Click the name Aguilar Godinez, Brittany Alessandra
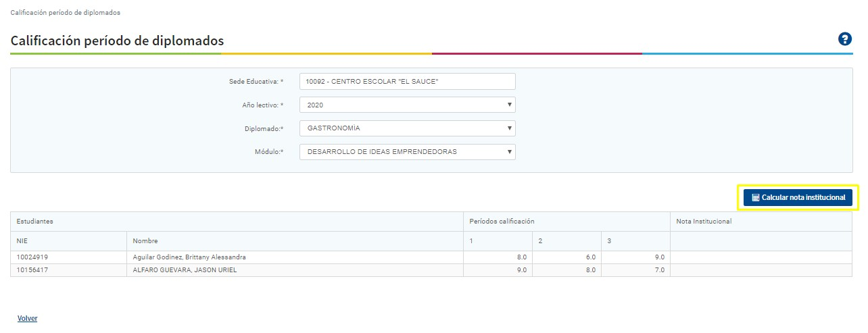Screen dimensions: 868x333 (189, 257)
